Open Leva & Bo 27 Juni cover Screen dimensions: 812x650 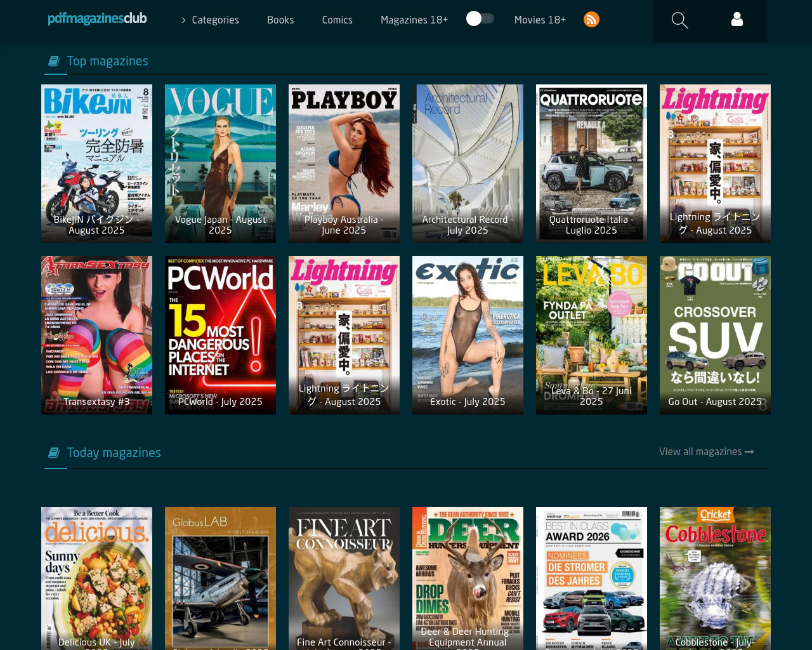pos(591,335)
